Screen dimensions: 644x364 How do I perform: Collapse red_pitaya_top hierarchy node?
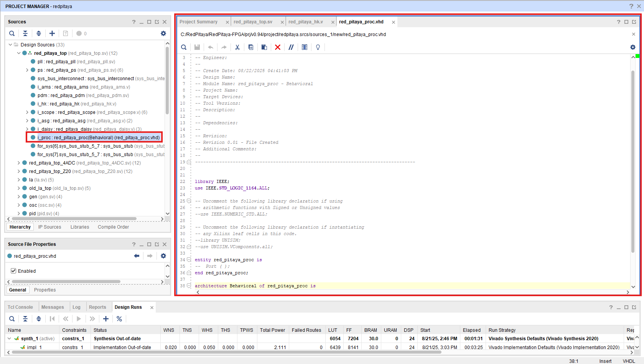[x=18, y=53]
